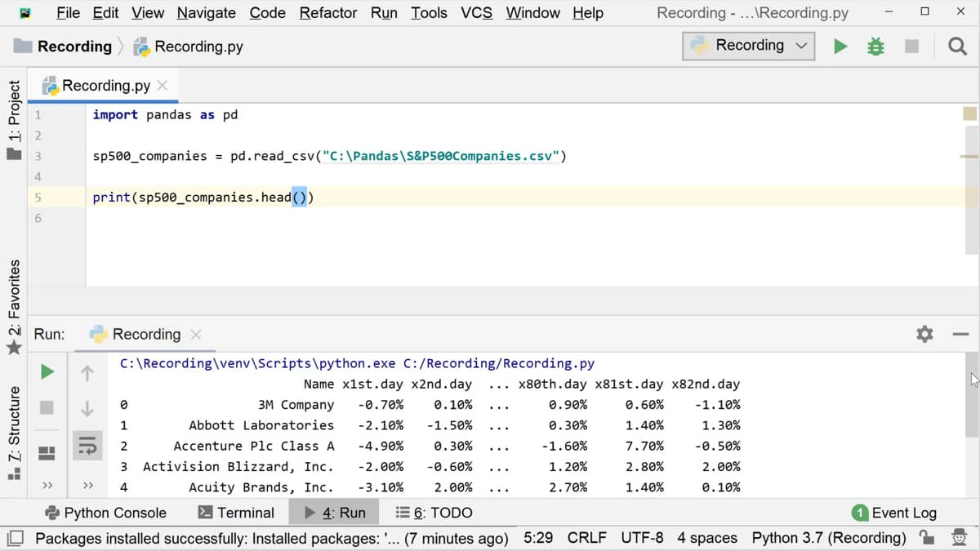This screenshot has width=980, height=551.
Task: Open the Edit menu
Action: (x=105, y=13)
